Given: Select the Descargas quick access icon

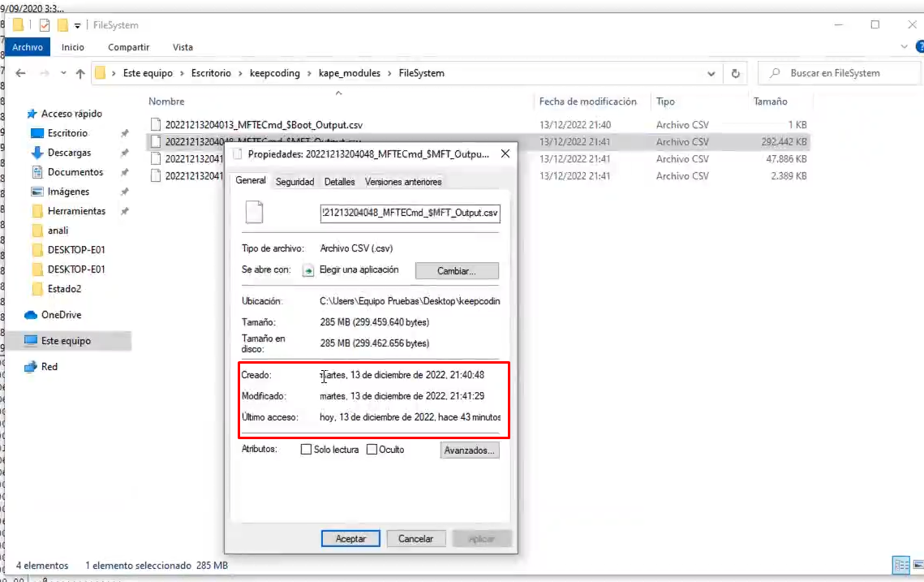Looking at the screenshot, I should click(x=37, y=153).
